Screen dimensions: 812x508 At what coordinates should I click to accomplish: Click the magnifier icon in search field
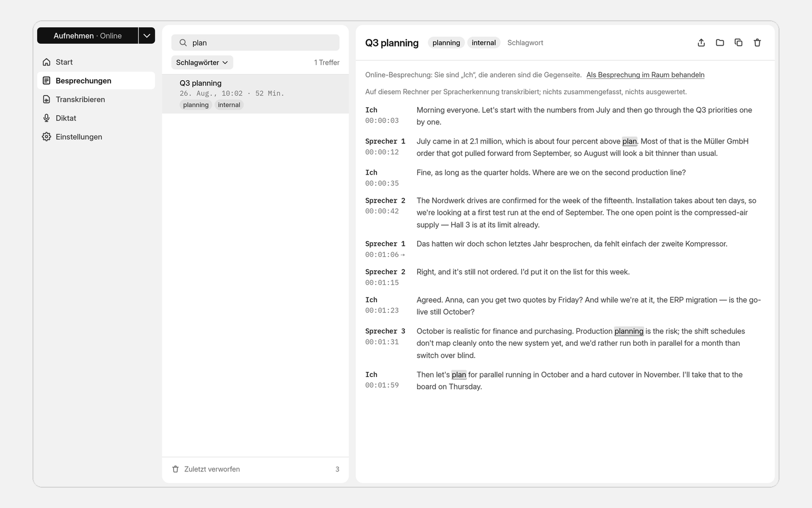coord(183,43)
